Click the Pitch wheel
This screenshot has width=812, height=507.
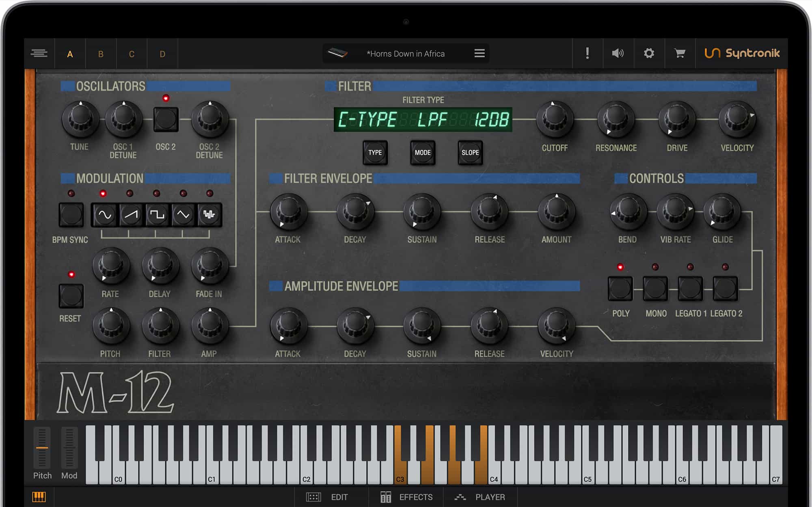[x=42, y=447]
